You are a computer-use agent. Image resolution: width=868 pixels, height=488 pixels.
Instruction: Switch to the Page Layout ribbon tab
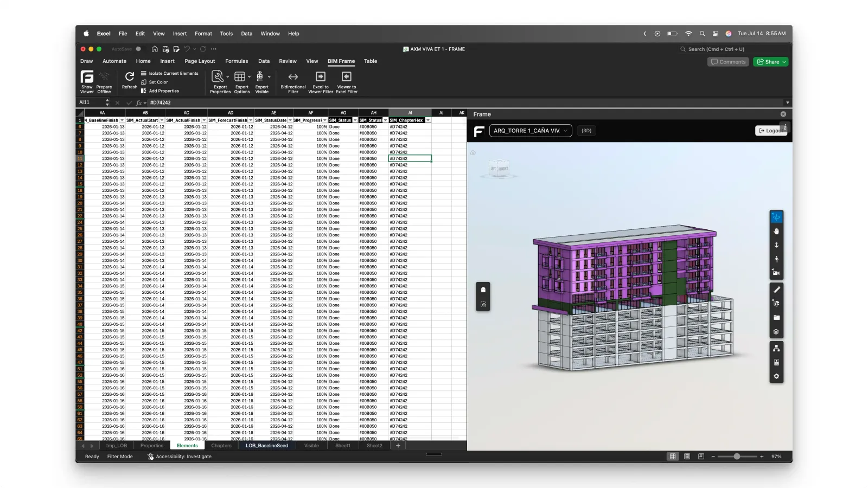tap(200, 61)
